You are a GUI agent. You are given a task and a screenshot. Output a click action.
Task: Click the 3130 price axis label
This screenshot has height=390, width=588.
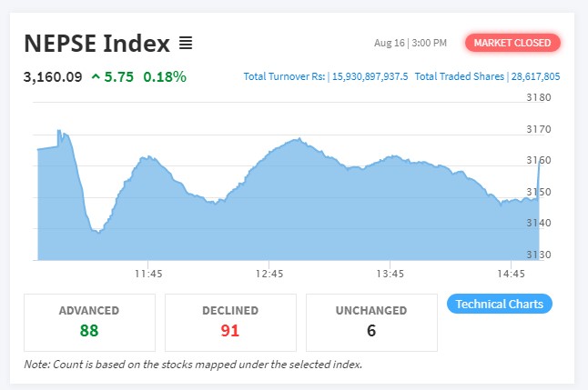tap(539, 255)
